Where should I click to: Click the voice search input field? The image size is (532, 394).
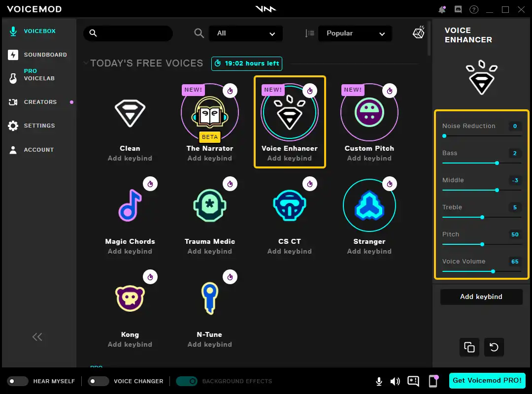tap(128, 33)
